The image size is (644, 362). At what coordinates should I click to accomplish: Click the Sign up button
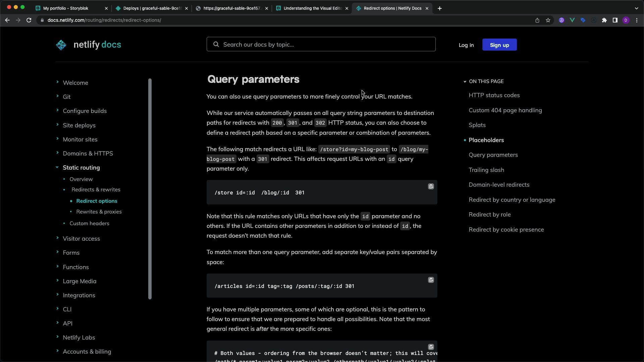coord(499,45)
